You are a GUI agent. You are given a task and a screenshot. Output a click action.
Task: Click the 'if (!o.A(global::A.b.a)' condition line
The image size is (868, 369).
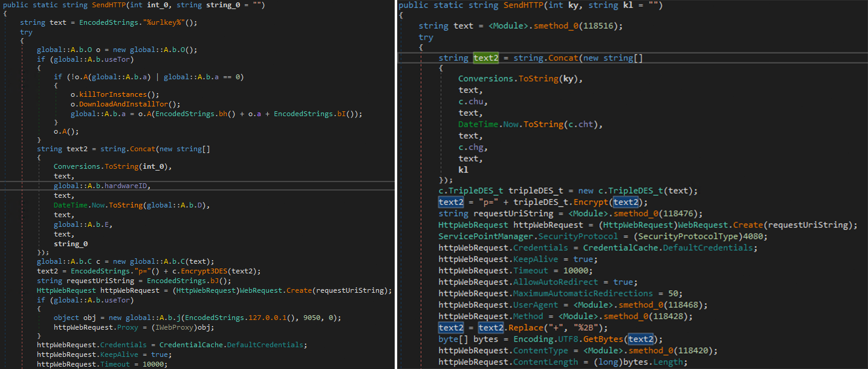tap(149, 77)
